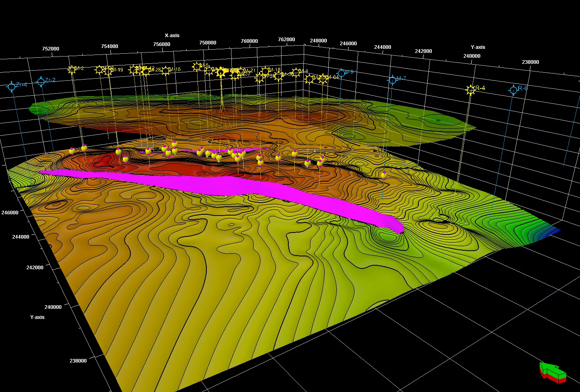
Task: Click the 756000 X-axis tick value
Action: (x=162, y=44)
